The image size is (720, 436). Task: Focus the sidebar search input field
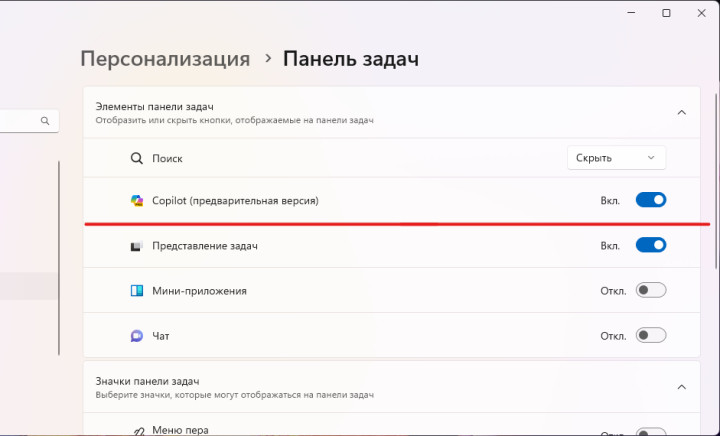(18, 121)
